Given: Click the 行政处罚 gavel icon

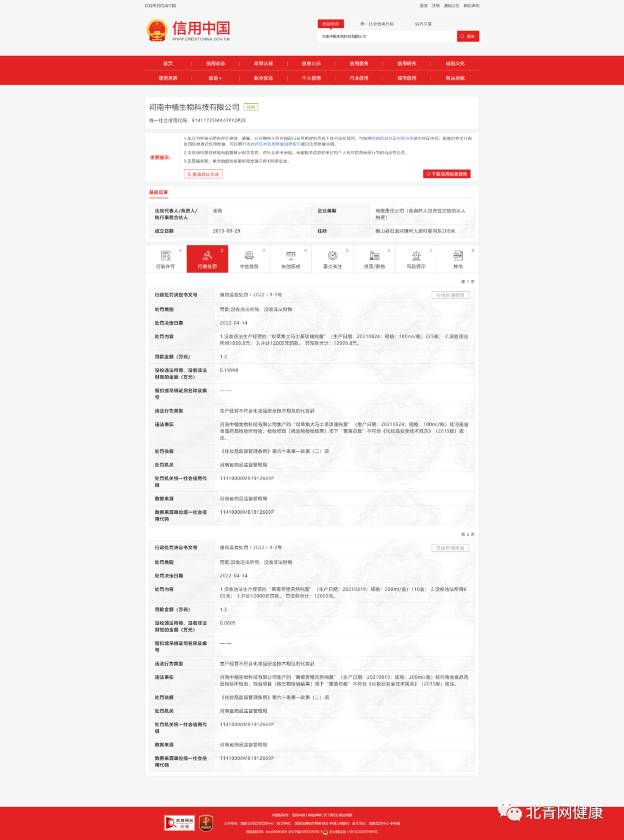Looking at the screenshot, I should point(207,255).
